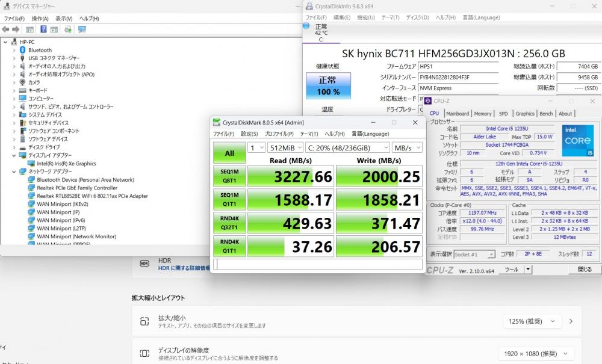Click the blue status orb in CrystalDiskInfo

click(306, 26)
